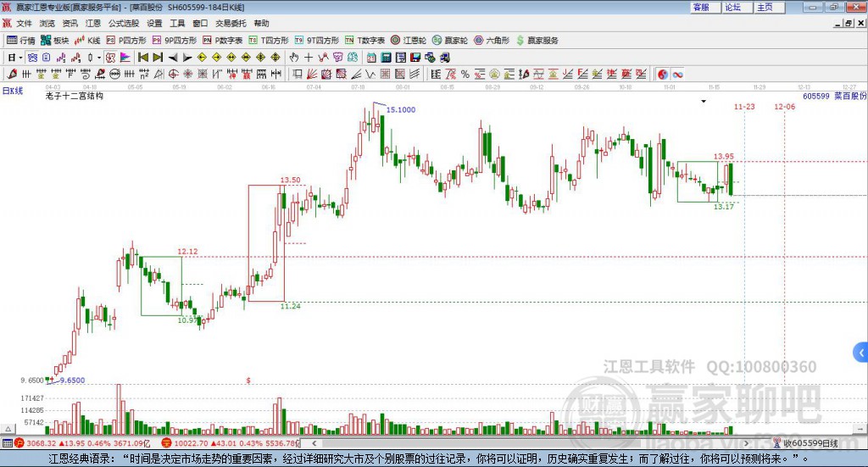Click the 11-23 date marker label
868x467 pixels.
point(744,106)
